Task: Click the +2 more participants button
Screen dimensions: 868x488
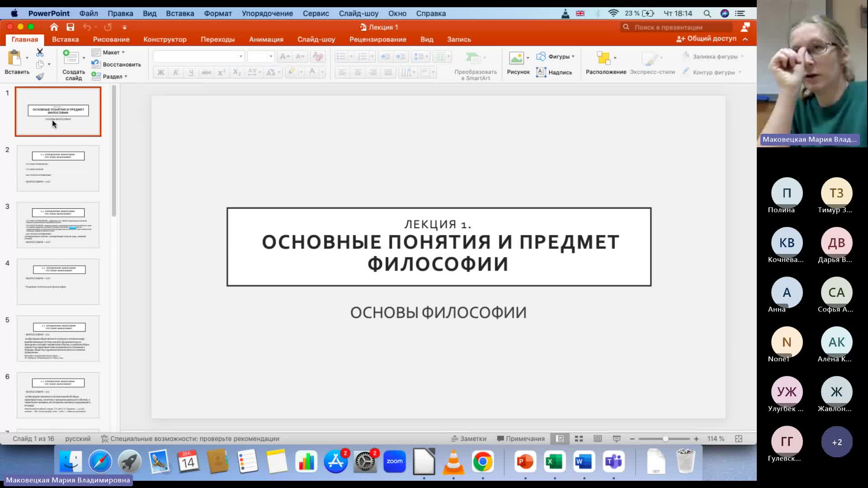Action: click(837, 442)
